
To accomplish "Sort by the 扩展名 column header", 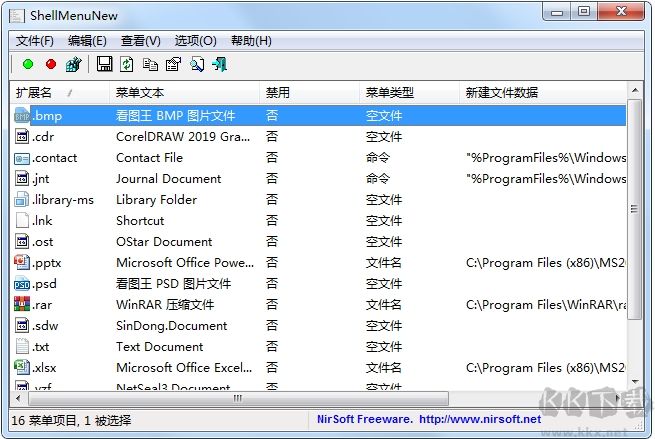I will tap(59, 92).
